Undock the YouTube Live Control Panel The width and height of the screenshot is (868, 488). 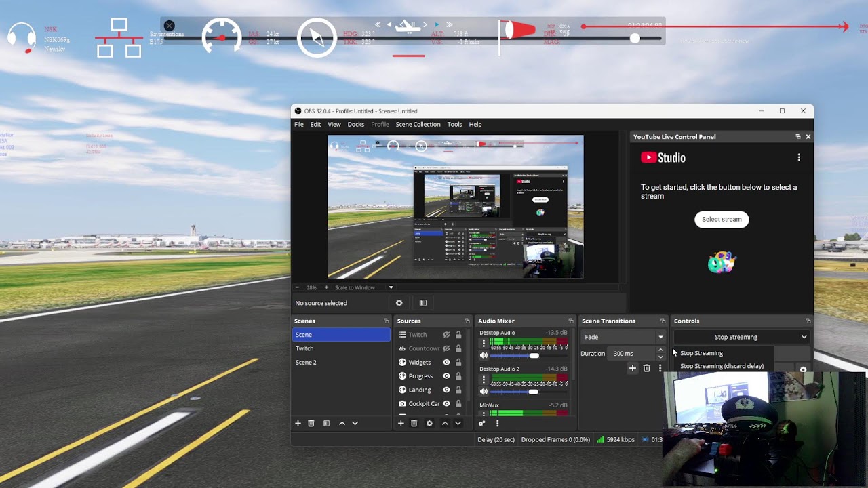tap(798, 137)
